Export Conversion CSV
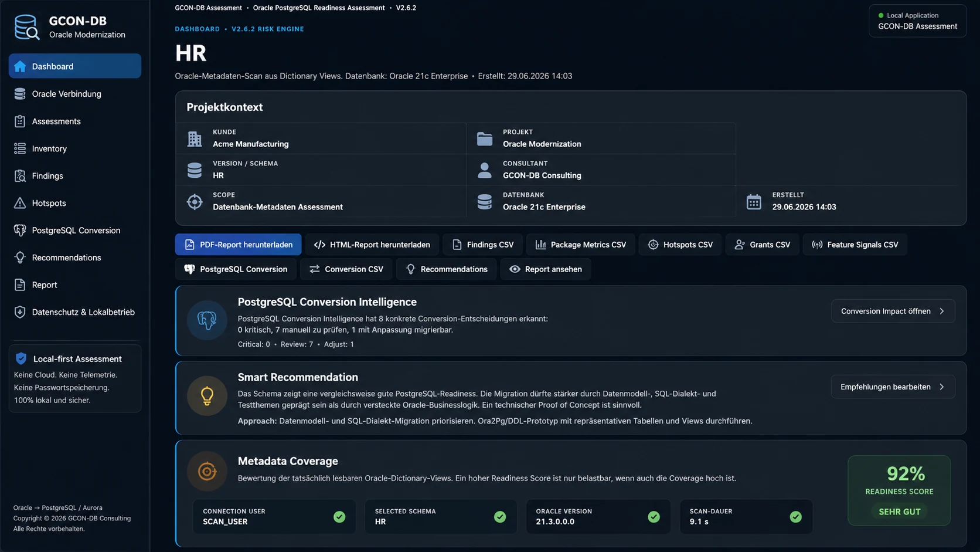 (346, 269)
